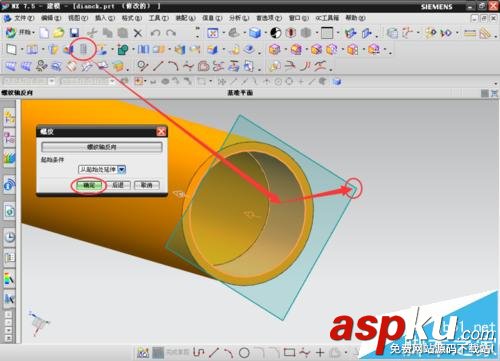Click the New file icon
500x361 pixels.
(44, 33)
